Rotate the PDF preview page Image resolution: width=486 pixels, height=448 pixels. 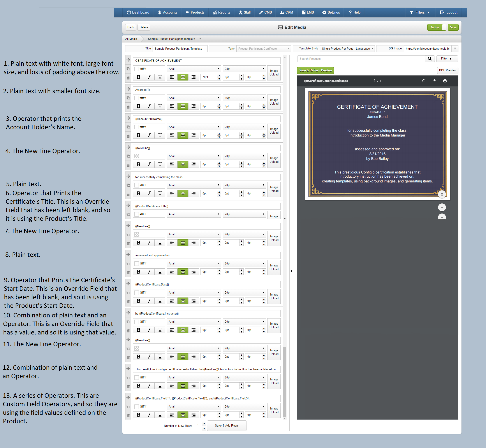pyautogui.click(x=424, y=81)
